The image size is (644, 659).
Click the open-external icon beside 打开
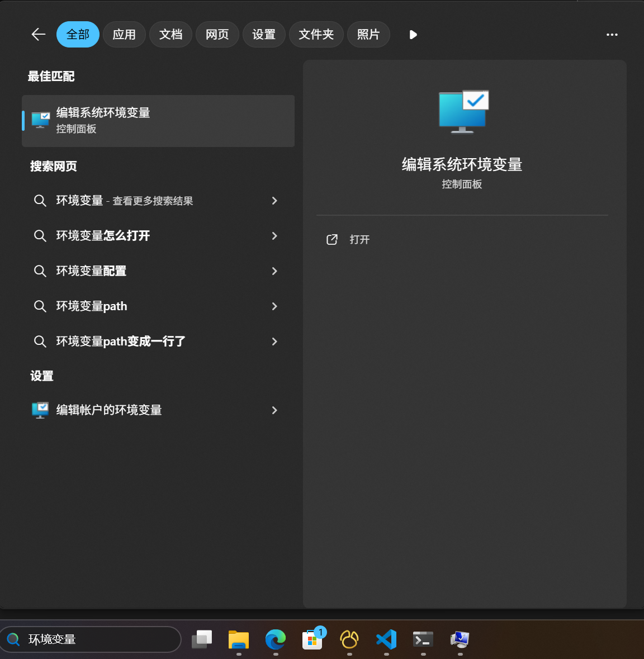[332, 240]
